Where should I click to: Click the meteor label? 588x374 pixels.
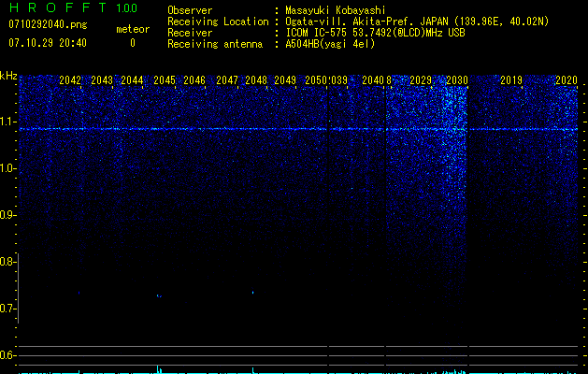click(133, 29)
